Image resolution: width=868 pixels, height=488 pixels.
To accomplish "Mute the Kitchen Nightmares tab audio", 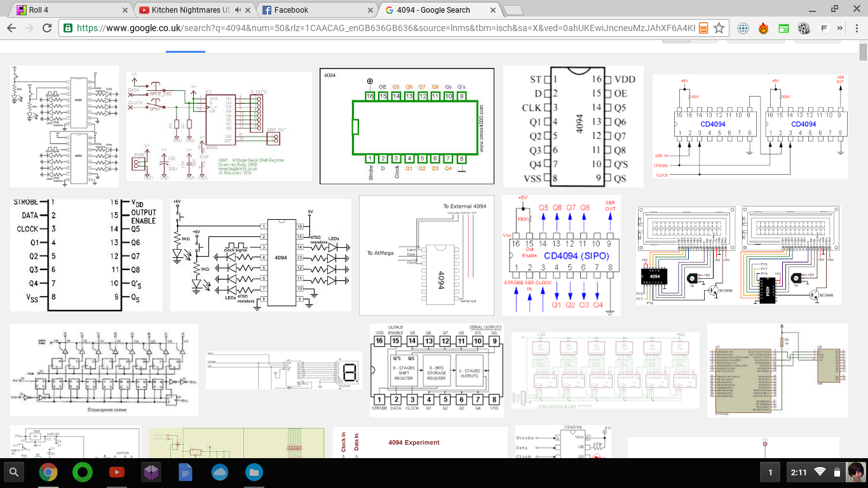I will (238, 10).
